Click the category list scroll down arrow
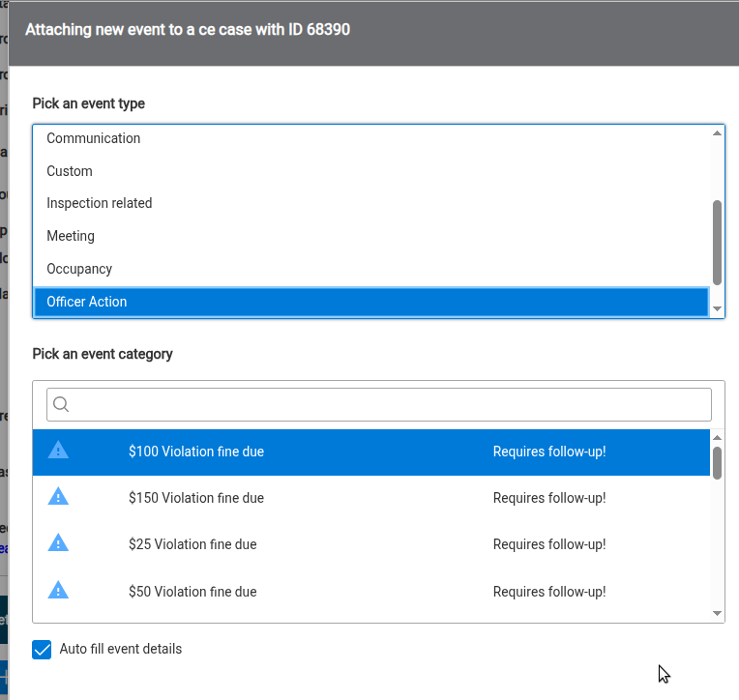The width and height of the screenshot is (739, 700). [718, 613]
